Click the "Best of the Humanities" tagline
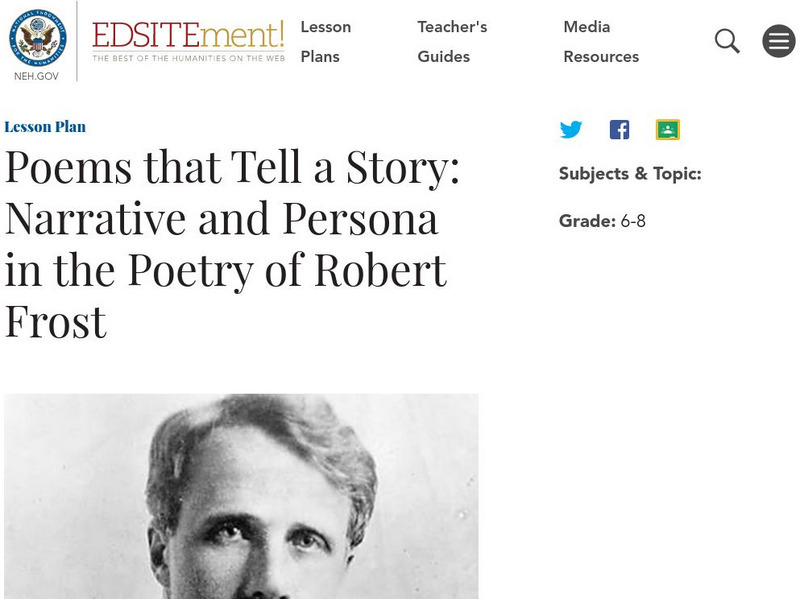 coord(188,59)
